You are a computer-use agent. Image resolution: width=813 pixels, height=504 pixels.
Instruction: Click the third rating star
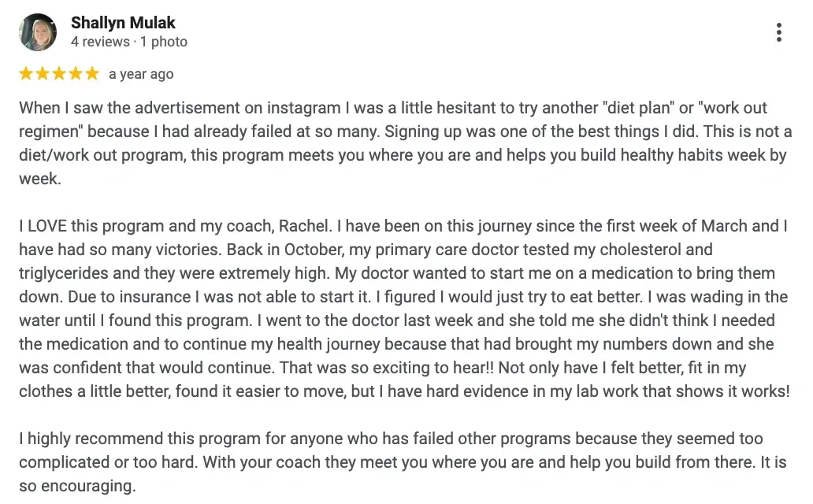pos(59,74)
